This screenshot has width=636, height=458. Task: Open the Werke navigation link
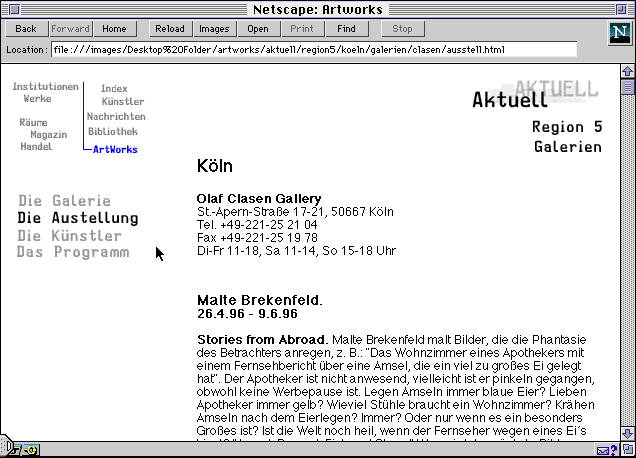tap(37, 99)
